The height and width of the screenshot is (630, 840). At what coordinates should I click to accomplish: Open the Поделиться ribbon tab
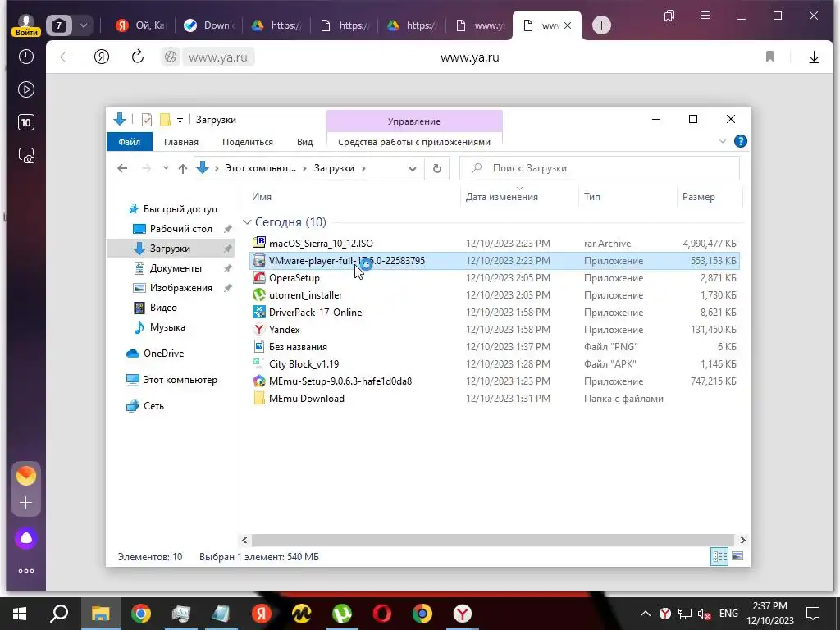(248, 142)
